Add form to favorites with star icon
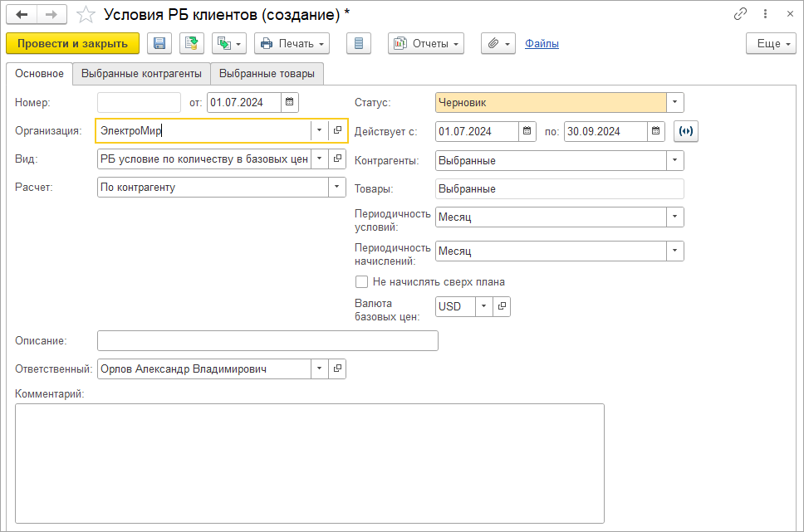Viewport: 804px width, 532px height. click(86, 14)
